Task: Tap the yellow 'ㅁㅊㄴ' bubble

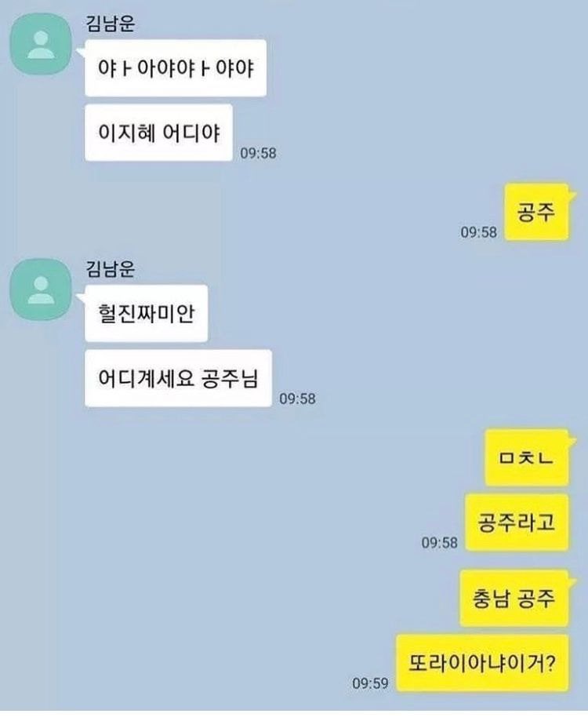Action: 527,457
